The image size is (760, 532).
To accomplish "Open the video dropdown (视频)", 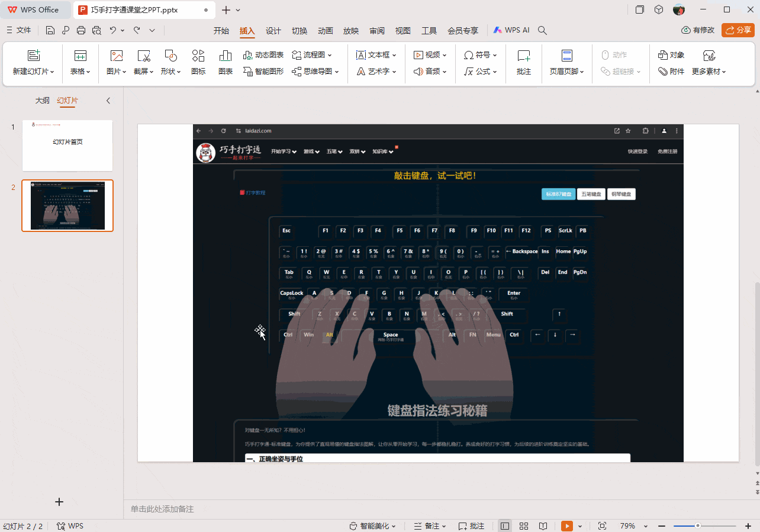I will [x=430, y=55].
